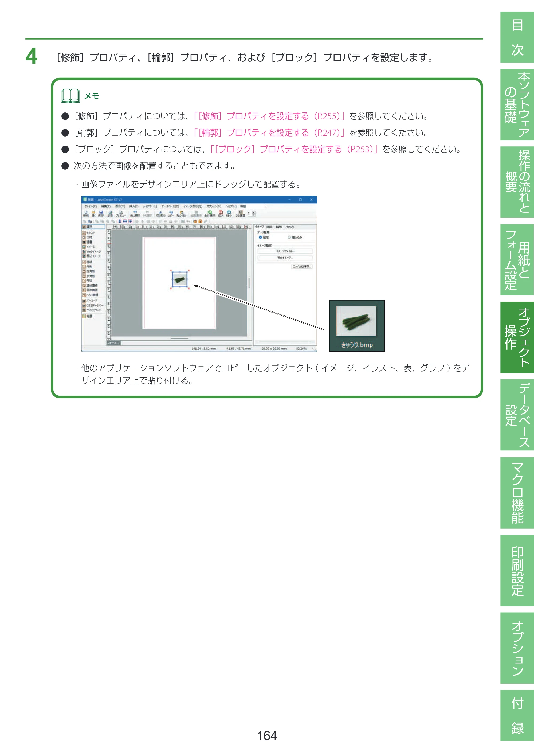Open the 操作の流れと概要 side tab
This screenshot has width=534, height=756.
pyautogui.click(x=517, y=182)
